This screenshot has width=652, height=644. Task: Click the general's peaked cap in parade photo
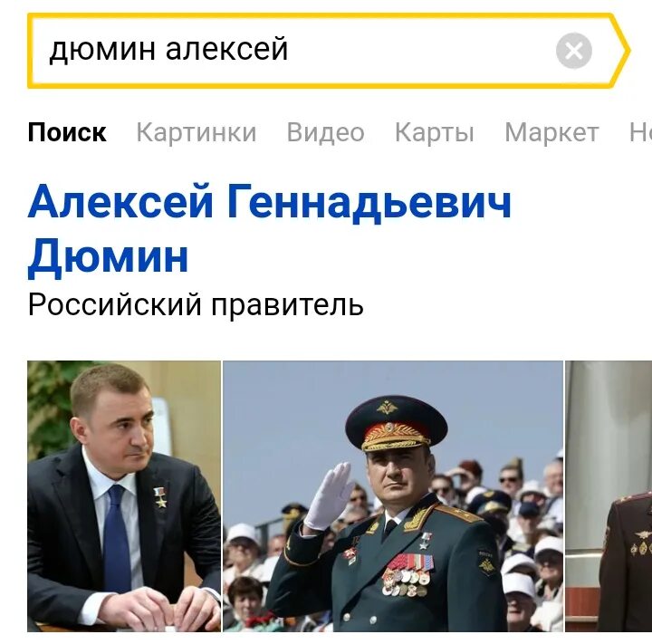tap(396, 424)
